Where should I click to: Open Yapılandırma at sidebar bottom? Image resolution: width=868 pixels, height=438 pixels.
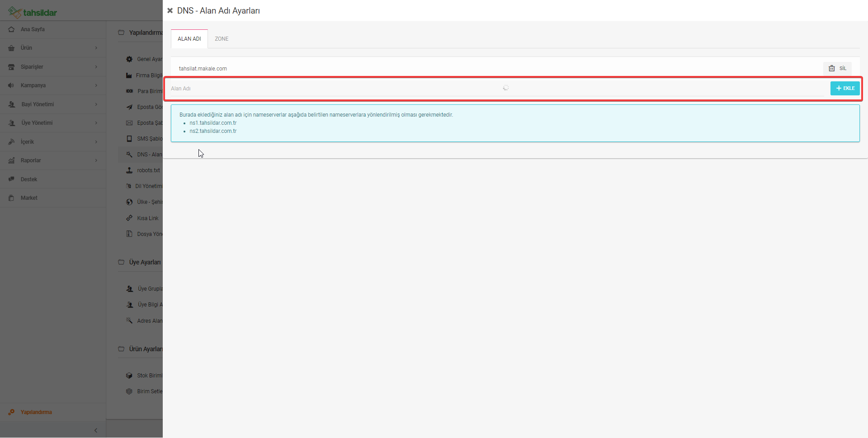tap(53, 412)
